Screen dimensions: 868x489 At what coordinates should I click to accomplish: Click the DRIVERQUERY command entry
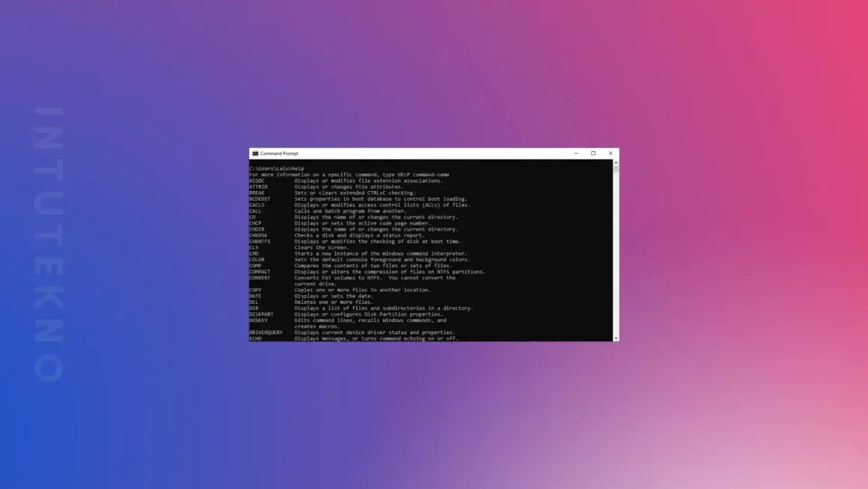(266, 332)
